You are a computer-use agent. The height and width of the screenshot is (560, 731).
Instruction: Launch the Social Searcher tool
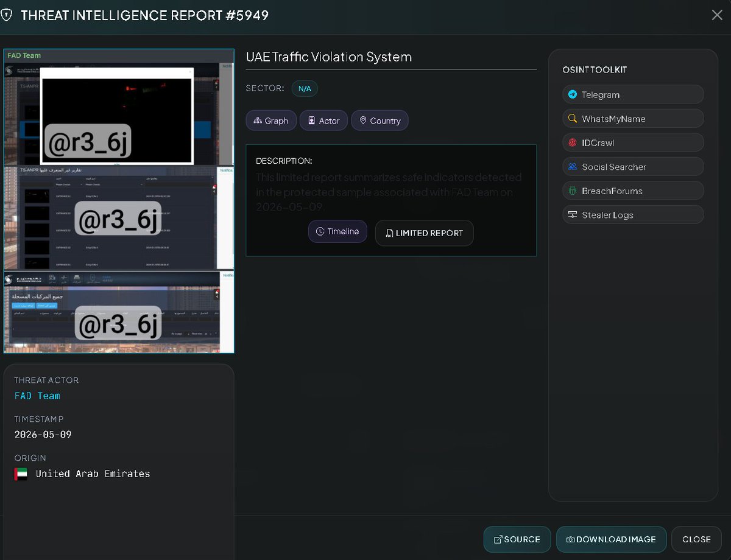[x=633, y=167]
